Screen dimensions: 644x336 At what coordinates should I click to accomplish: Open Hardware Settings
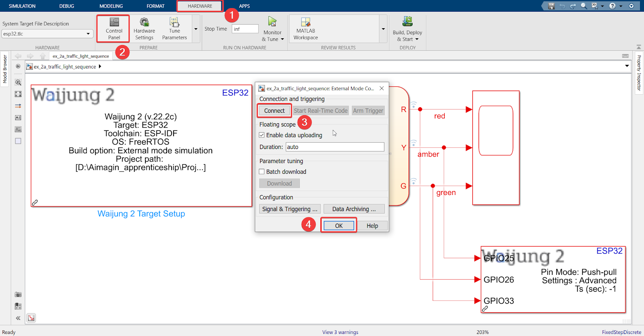(144, 28)
